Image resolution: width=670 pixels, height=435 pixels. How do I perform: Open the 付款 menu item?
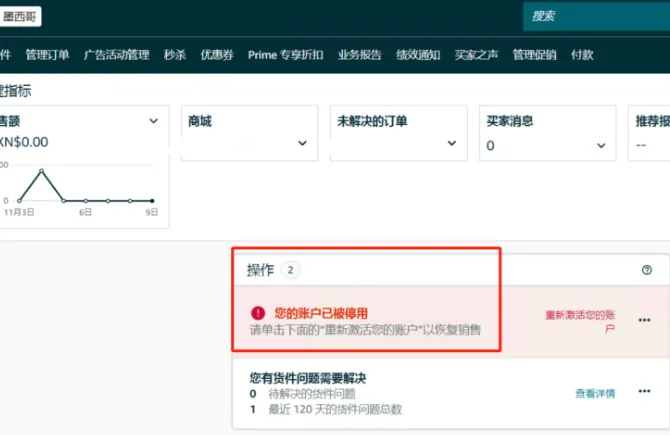click(582, 55)
